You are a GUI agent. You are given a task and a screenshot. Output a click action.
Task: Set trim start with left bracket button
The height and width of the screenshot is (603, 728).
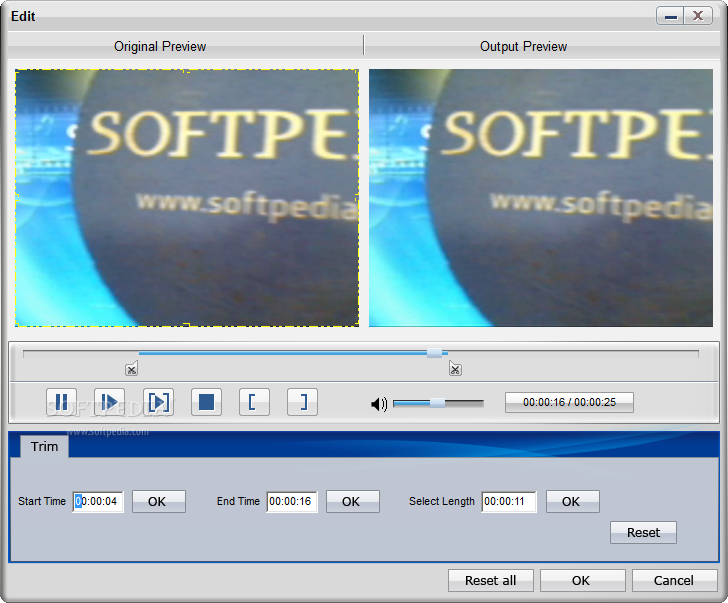[254, 402]
